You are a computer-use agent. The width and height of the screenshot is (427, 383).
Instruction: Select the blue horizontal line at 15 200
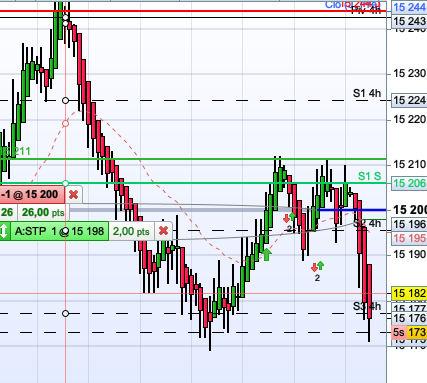point(352,210)
